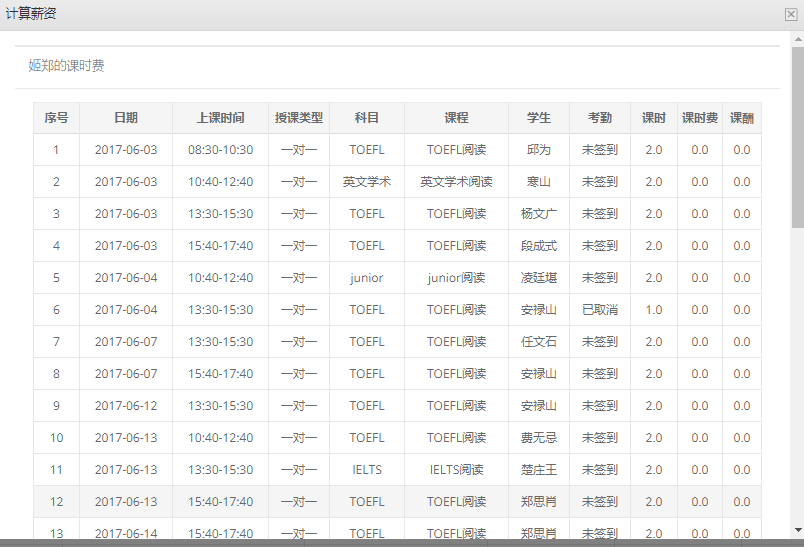
Task: Click 英文学术阅读 course cell
Action: click(456, 181)
